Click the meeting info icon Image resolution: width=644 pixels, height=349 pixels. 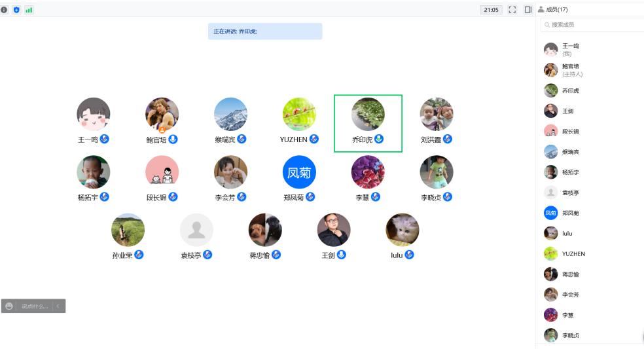(x=4, y=10)
